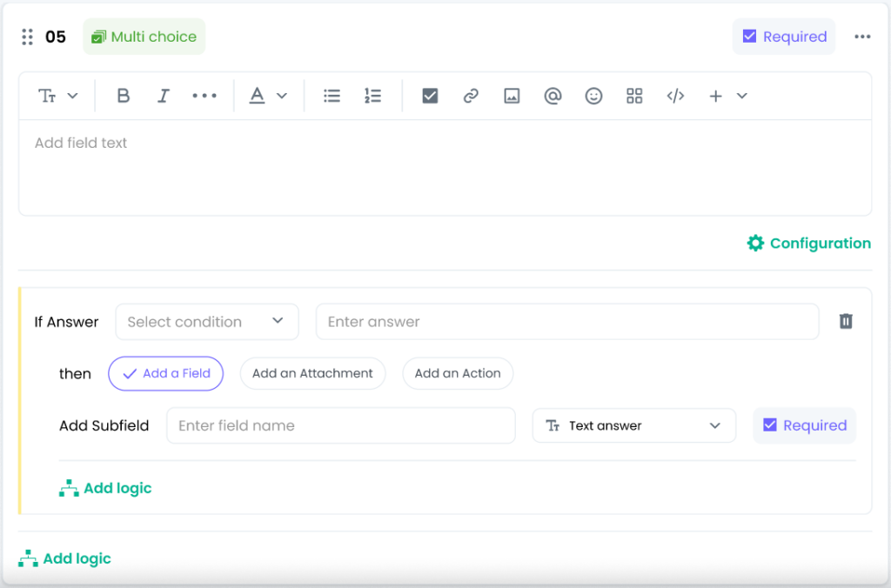Open the text style size dropdown
891x588 pixels.
(x=58, y=96)
